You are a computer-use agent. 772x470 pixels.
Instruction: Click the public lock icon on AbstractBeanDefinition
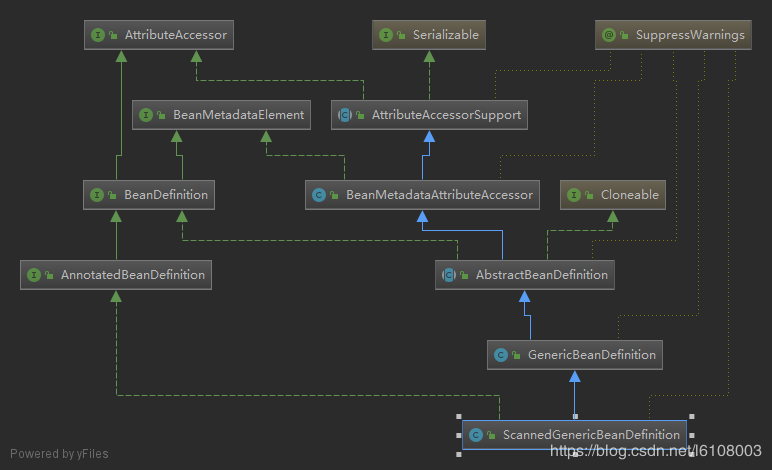pyautogui.click(x=464, y=275)
